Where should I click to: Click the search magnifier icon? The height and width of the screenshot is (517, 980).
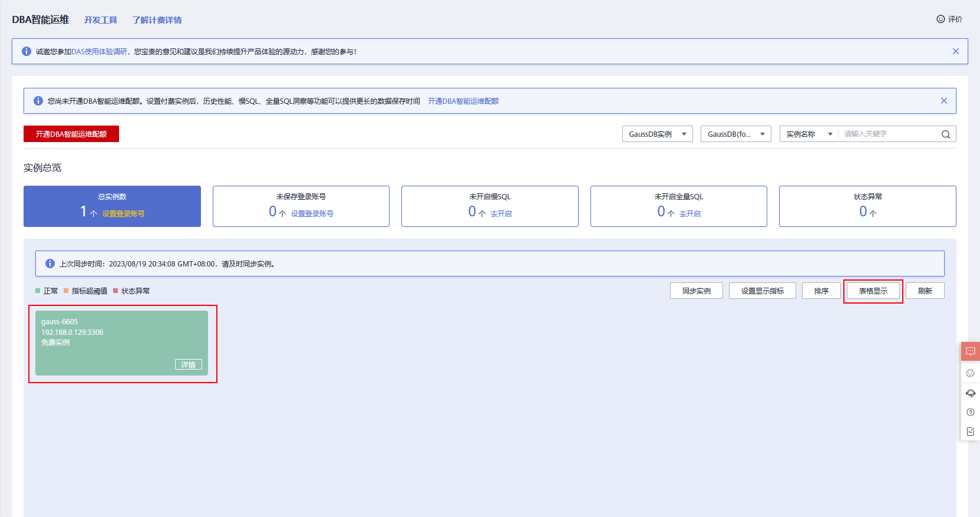[946, 134]
